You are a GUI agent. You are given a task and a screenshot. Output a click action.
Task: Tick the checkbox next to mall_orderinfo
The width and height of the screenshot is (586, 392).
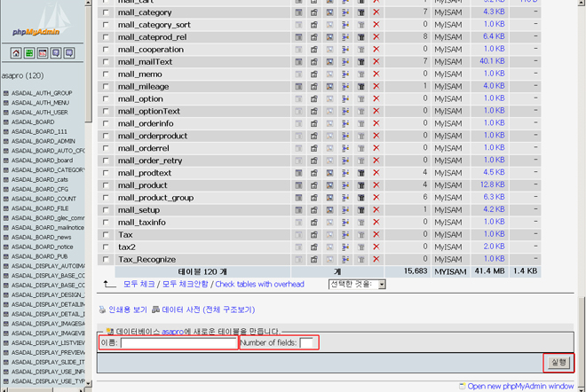pos(107,124)
